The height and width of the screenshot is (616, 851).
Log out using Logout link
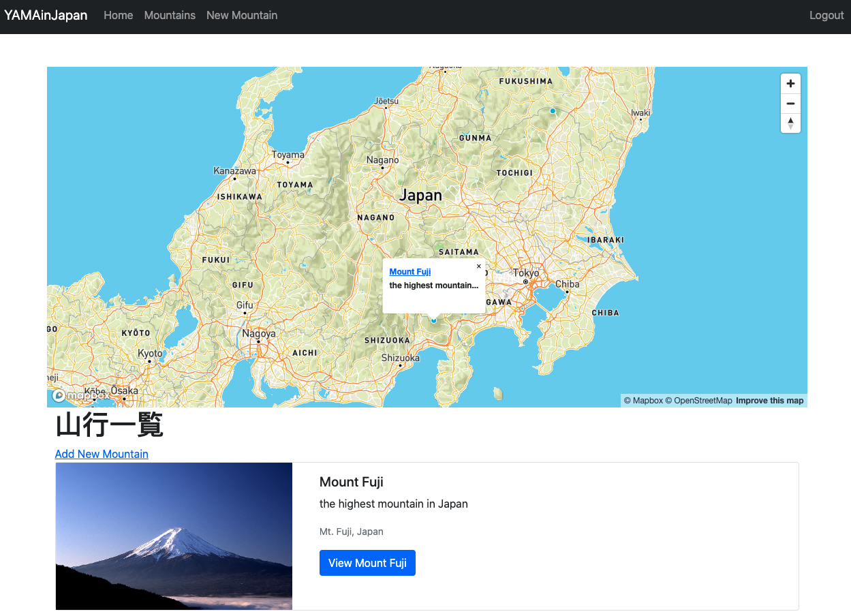coord(826,15)
